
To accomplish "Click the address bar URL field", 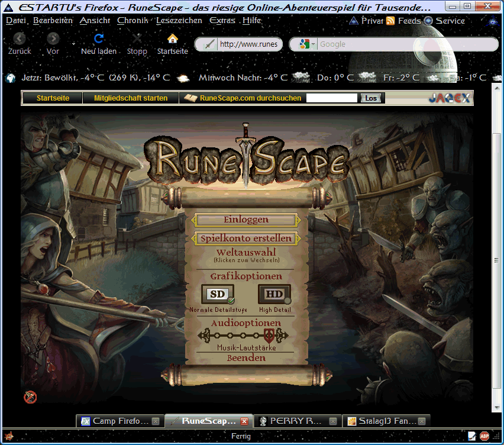I will coord(248,44).
